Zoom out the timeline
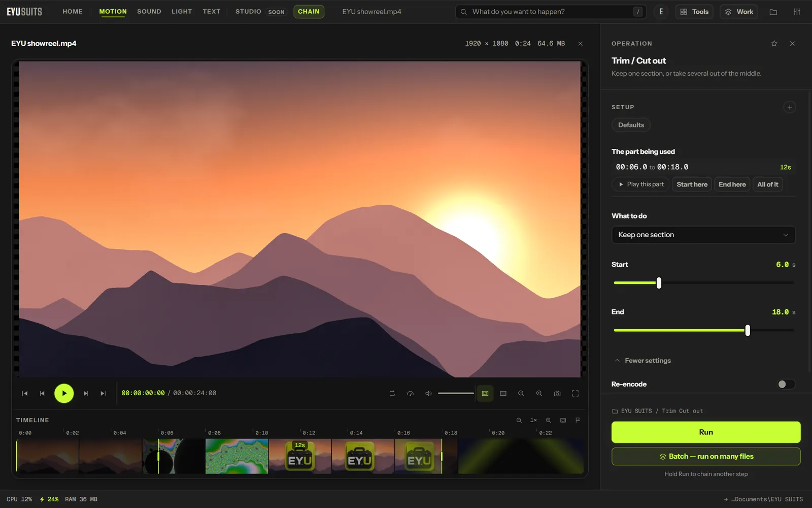Viewport: 812px width, 508px height. click(519, 420)
